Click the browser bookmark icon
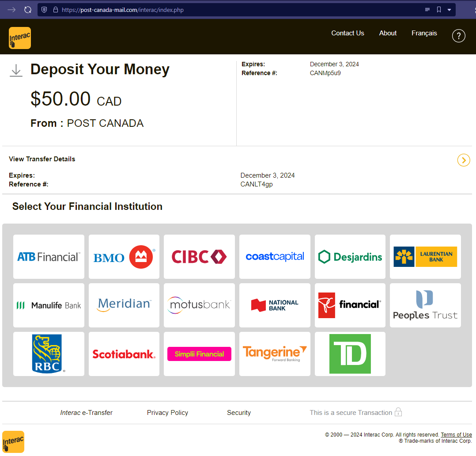This screenshot has width=476, height=456. click(439, 10)
